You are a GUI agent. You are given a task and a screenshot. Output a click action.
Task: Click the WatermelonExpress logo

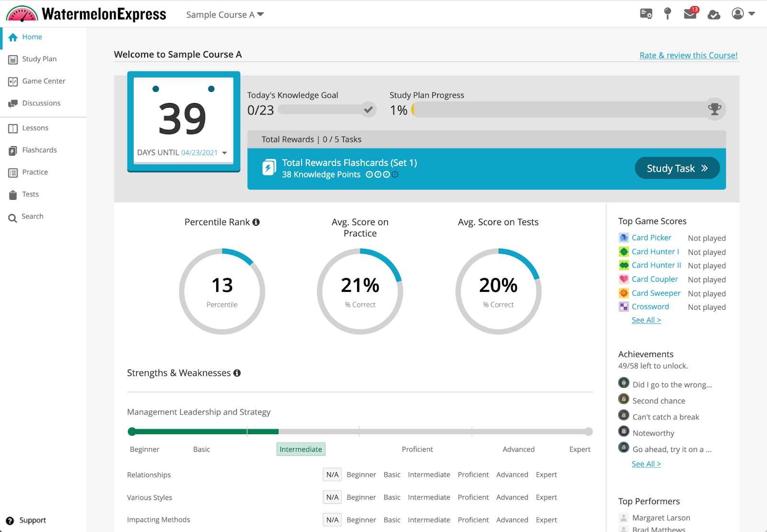click(x=86, y=14)
